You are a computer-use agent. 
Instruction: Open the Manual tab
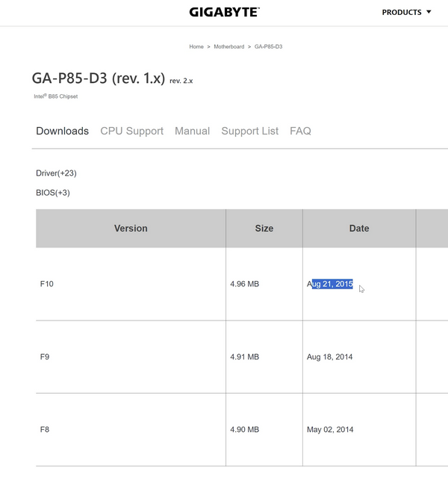click(x=192, y=131)
